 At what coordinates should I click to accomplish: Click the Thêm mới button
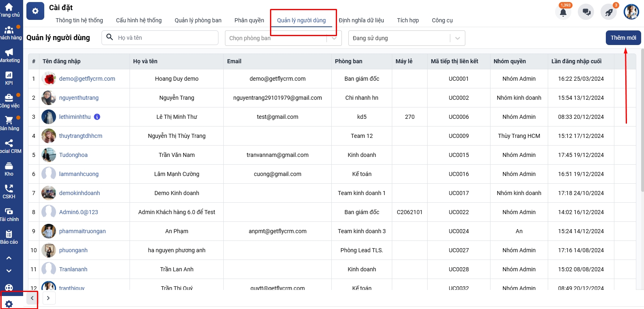(x=623, y=38)
